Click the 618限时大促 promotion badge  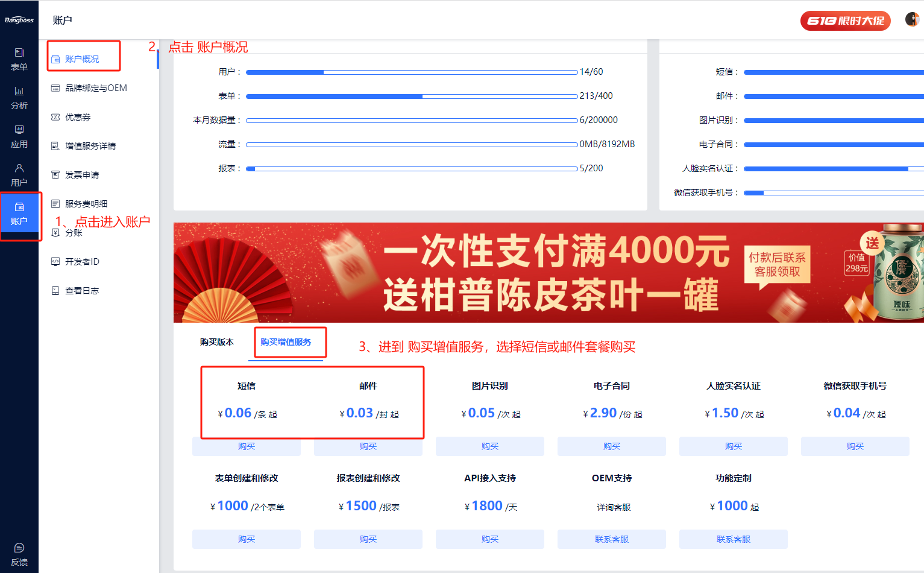pos(845,21)
